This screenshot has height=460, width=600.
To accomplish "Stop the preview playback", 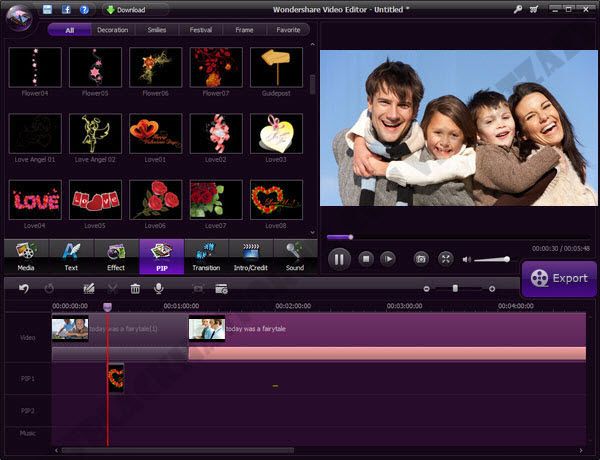I will 366,259.
